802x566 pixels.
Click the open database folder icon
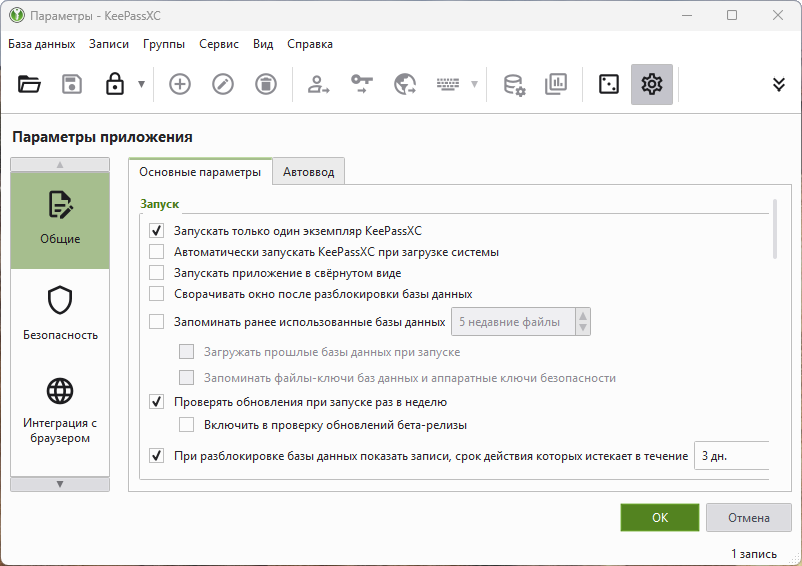(29, 85)
